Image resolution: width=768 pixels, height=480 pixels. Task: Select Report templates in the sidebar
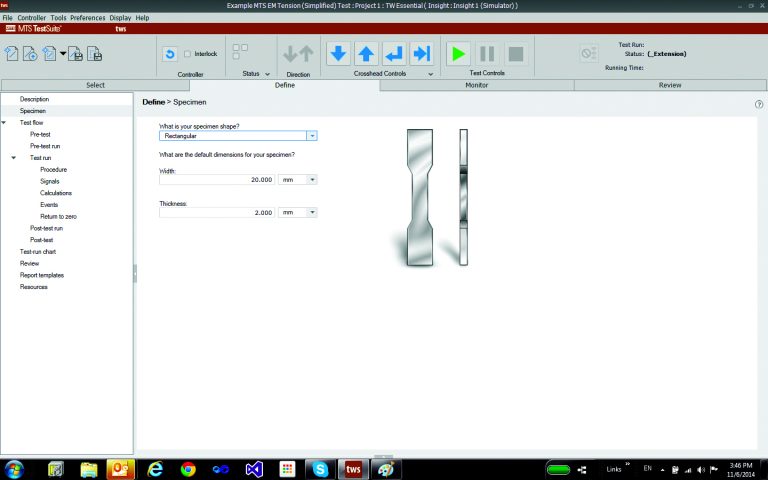pyautogui.click(x=41, y=275)
